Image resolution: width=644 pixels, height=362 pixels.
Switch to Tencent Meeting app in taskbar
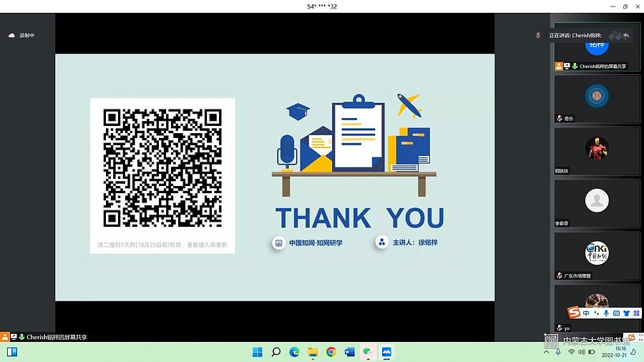(x=386, y=352)
